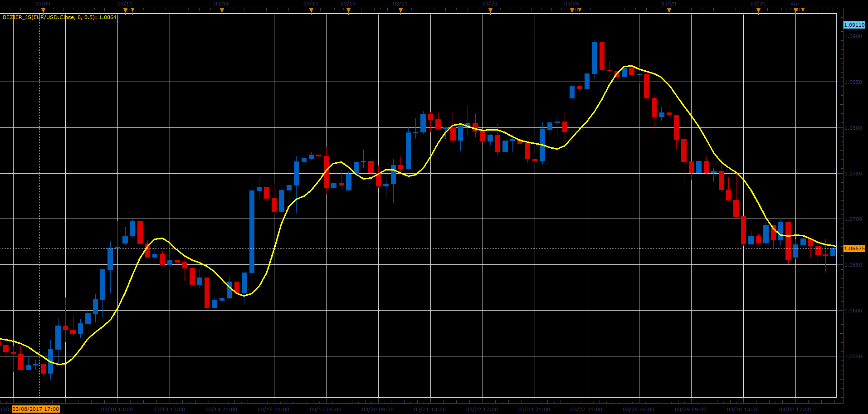The image size is (868, 414).
Task: Click the 03/23 21:00 time axis label
Action: click(x=534, y=409)
